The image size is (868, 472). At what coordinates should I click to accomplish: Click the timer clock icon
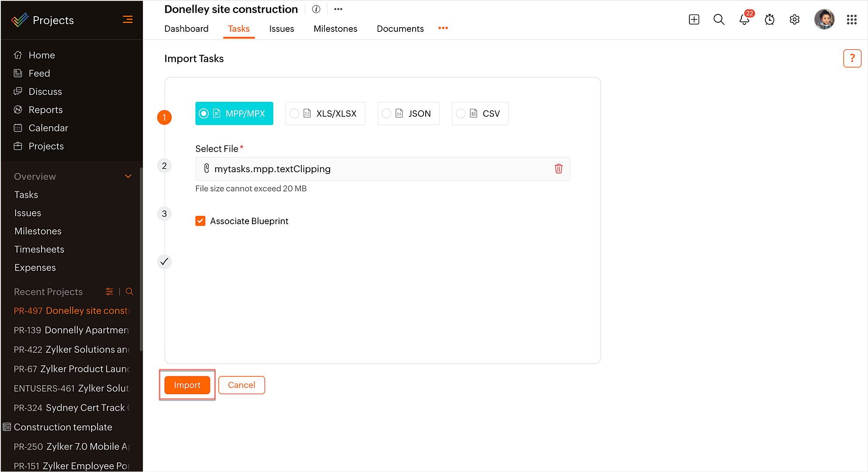[x=769, y=20]
